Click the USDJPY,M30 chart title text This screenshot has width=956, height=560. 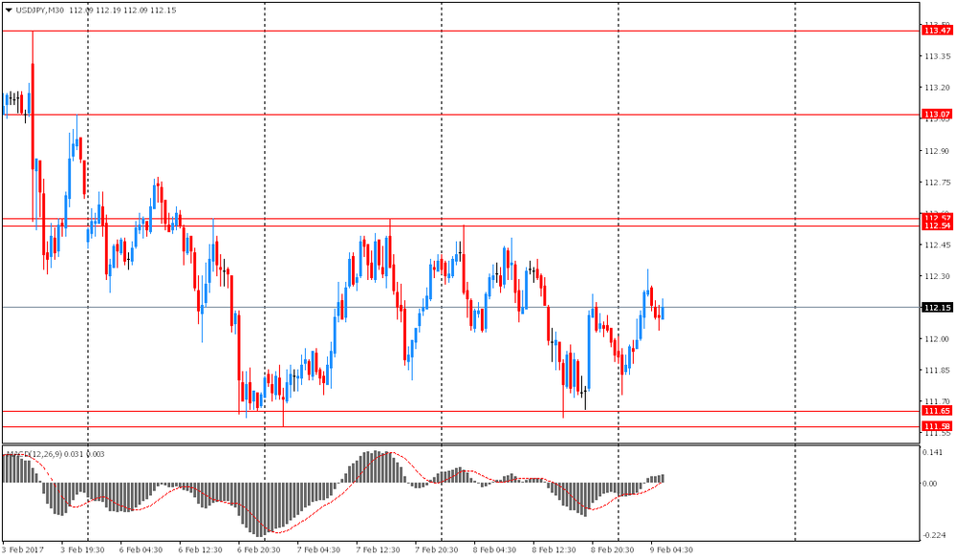tap(40, 11)
